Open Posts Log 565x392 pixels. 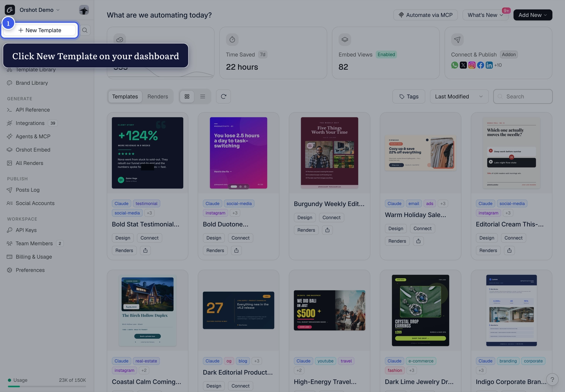(x=28, y=190)
